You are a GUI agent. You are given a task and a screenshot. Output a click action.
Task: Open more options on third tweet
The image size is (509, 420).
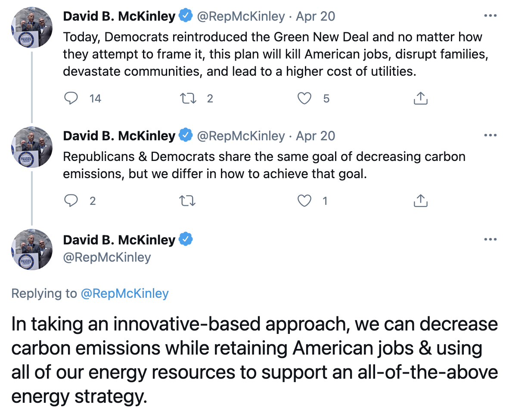coord(490,239)
